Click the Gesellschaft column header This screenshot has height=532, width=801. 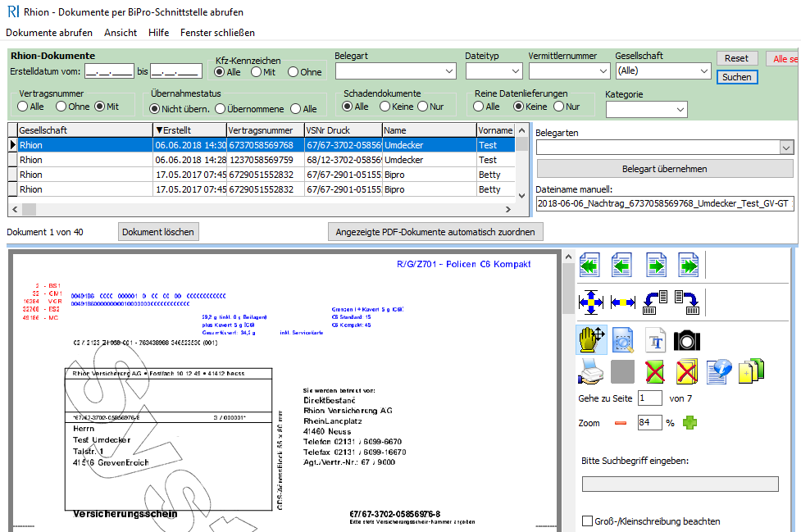point(84,130)
